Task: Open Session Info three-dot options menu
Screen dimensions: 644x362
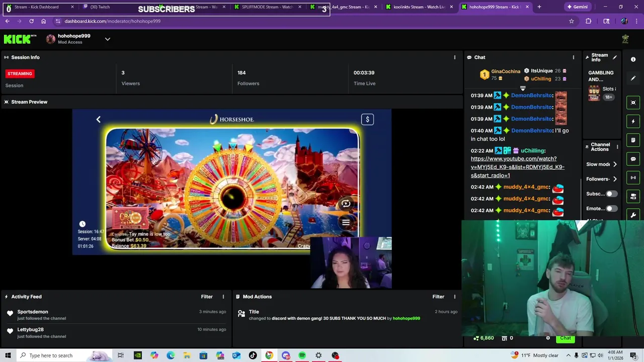Action: pyautogui.click(x=454, y=57)
